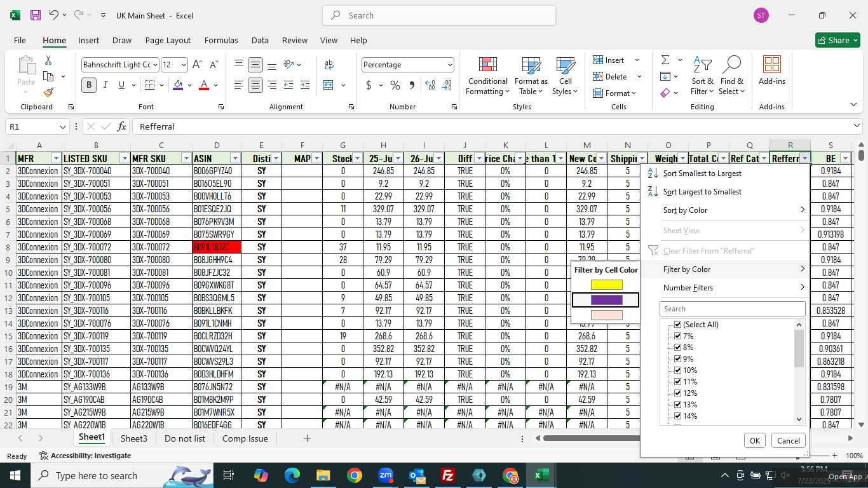The image size is (868, 488).
Task: Open the BE column filter dropdown
Action: click(845, 158)
